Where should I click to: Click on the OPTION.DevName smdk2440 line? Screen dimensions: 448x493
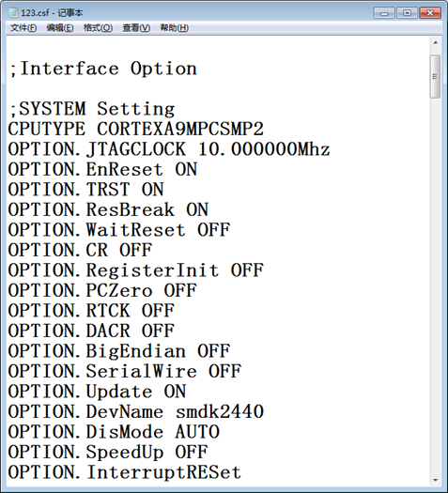(136, 411)
